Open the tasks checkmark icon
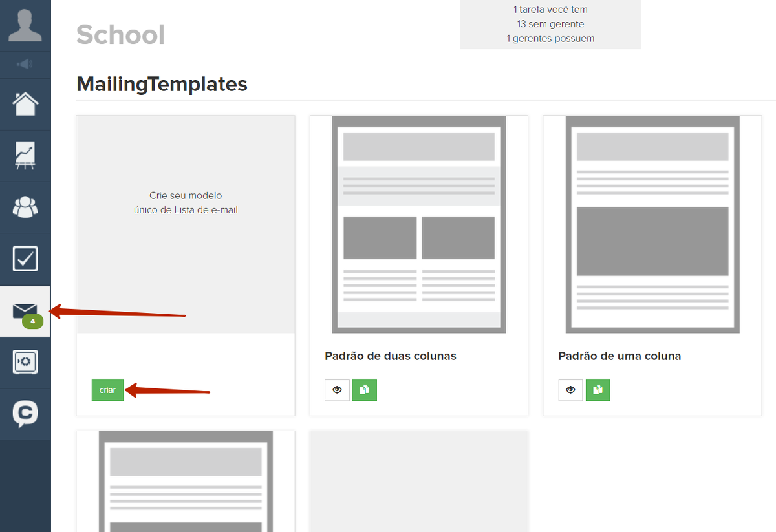 [x=25, y=259]
